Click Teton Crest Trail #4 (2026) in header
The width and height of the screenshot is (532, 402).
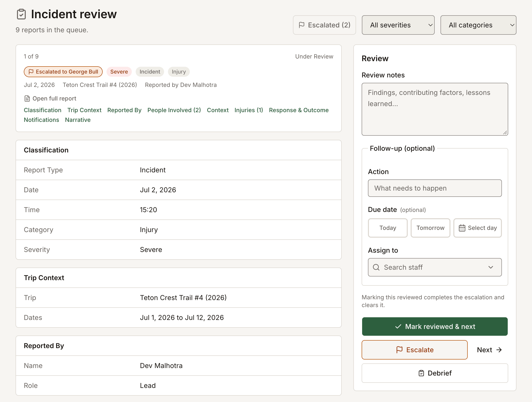[x=100, y=85]
